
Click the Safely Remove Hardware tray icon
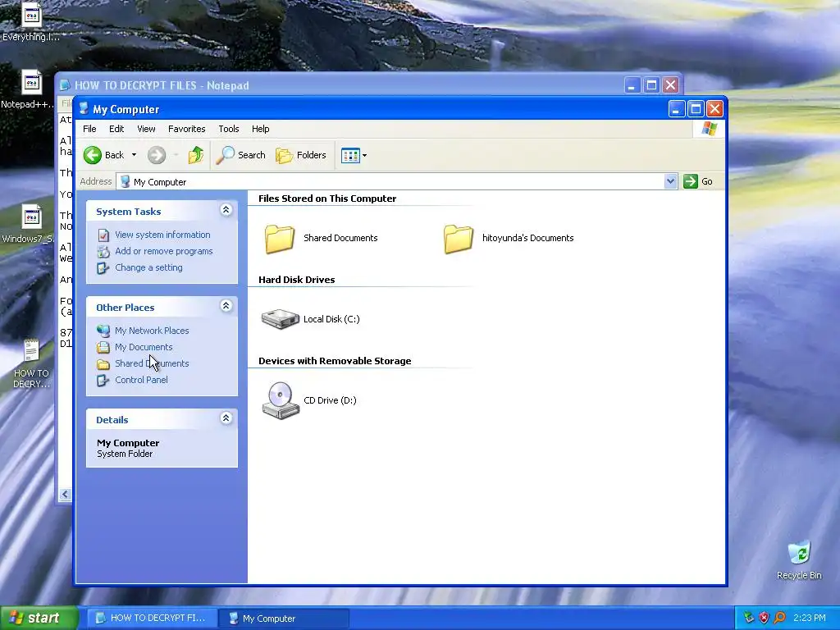(749, 618)
